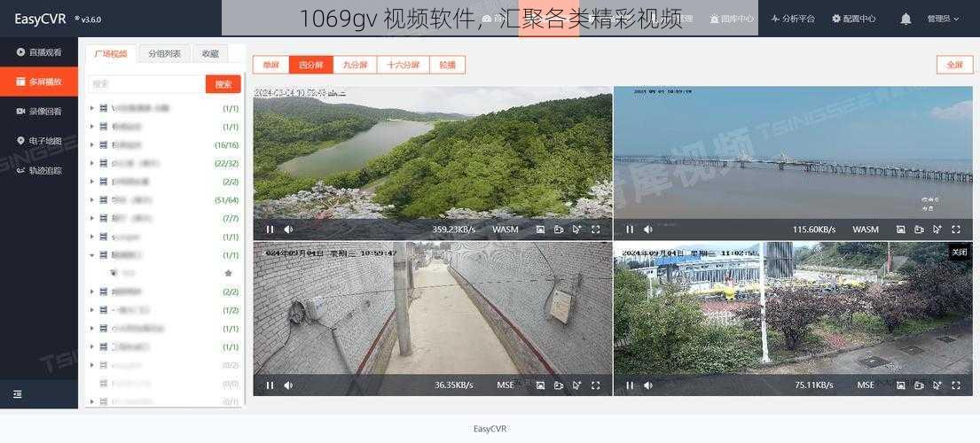
Task: Expand the device group showing (0/1)
Action: coord(92,402)
